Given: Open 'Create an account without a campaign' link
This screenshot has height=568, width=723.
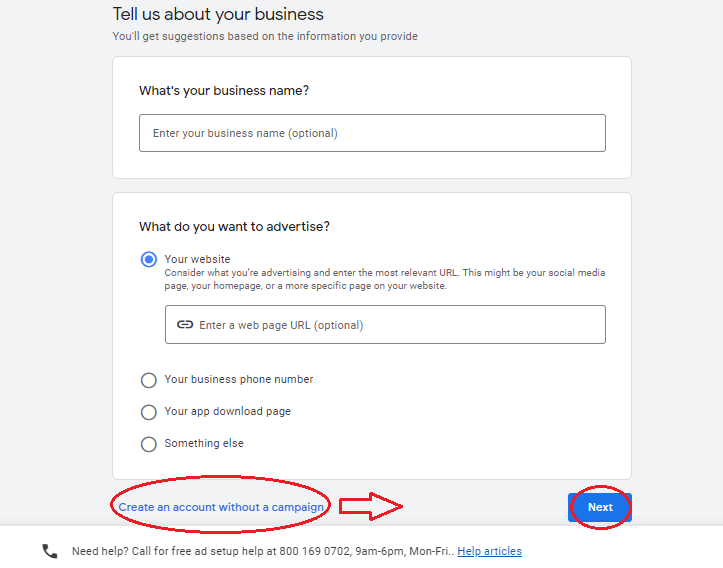Looking at the screenshot, I should pyautogui.click(x=221, y=507).
